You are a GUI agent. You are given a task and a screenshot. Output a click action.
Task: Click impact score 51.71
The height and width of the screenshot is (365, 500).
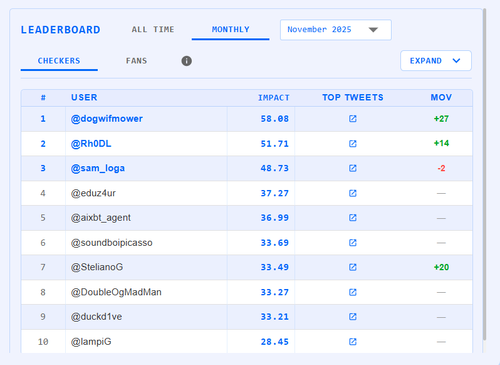click(x=275, y=144)
